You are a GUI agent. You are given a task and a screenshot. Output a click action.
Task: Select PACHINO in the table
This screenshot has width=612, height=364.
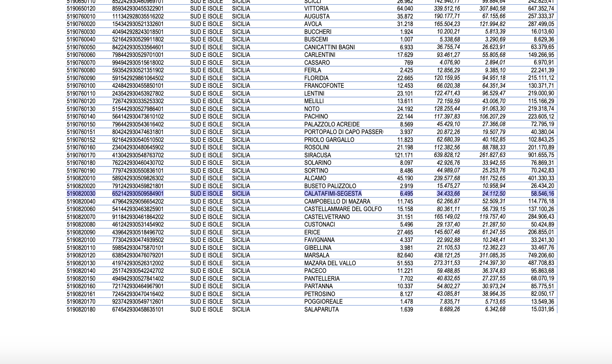tap(316, 117)
